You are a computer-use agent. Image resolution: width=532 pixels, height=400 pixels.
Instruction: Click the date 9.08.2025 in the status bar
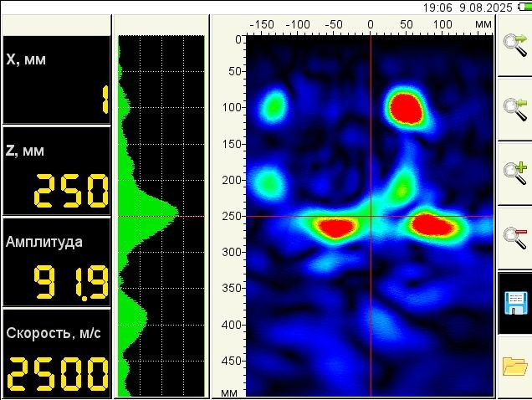[x=488, y=7]
